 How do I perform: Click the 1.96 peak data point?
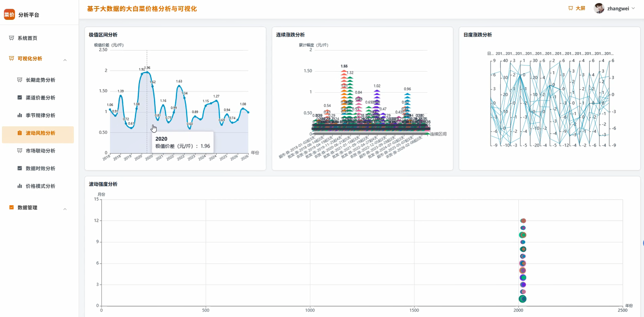coord(147,72)
